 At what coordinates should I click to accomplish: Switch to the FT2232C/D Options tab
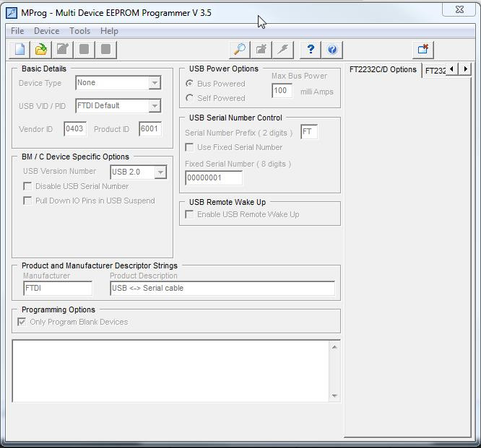tap(383, 70)
